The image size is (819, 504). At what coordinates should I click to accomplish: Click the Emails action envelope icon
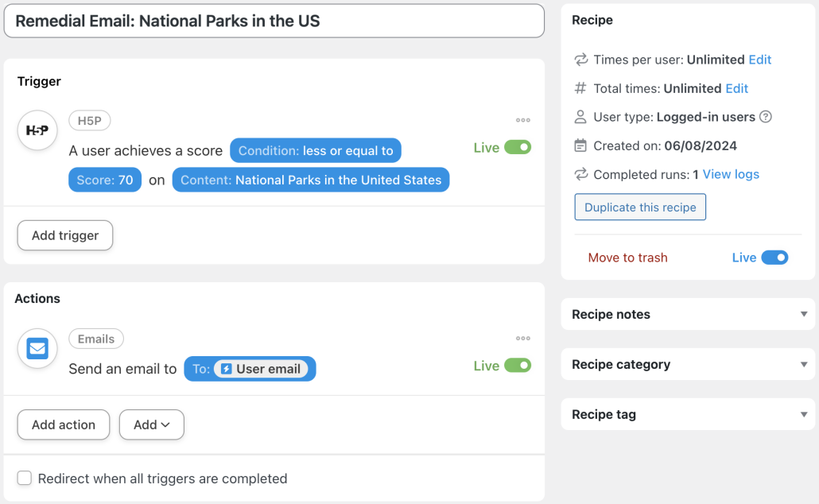[37, 348]
